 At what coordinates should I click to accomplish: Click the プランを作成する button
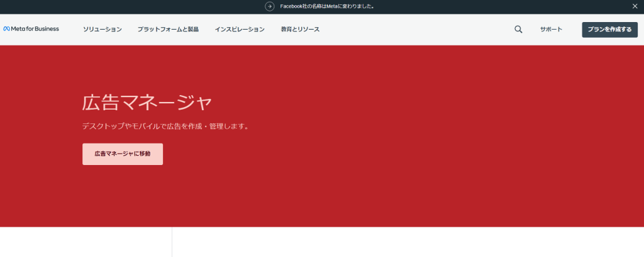click(609, 30)
